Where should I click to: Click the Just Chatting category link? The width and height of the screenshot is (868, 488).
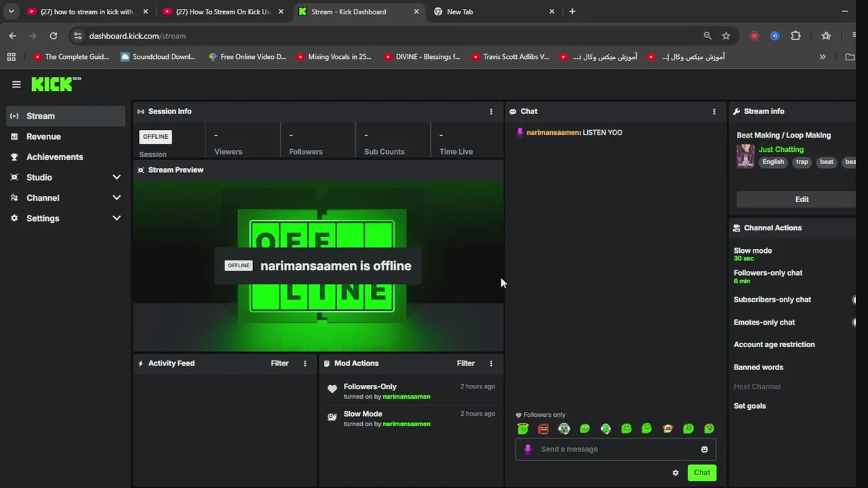point(781,149)
